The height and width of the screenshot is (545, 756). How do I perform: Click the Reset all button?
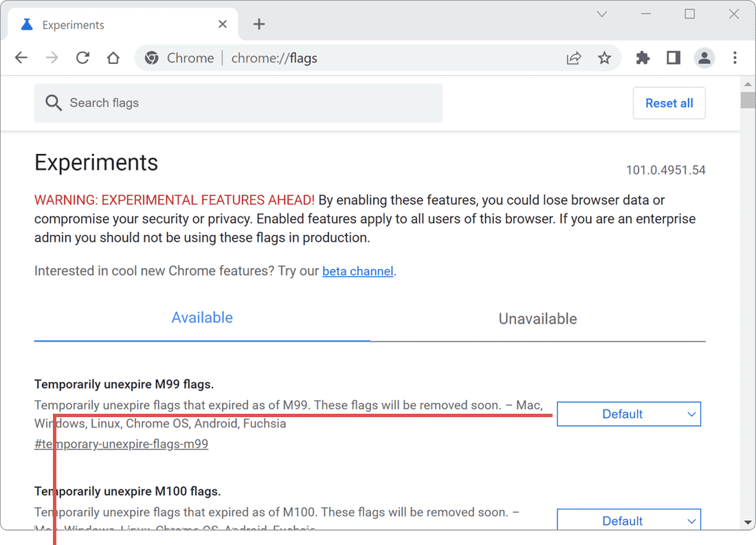pyautogui.click(x=669, y=102)
